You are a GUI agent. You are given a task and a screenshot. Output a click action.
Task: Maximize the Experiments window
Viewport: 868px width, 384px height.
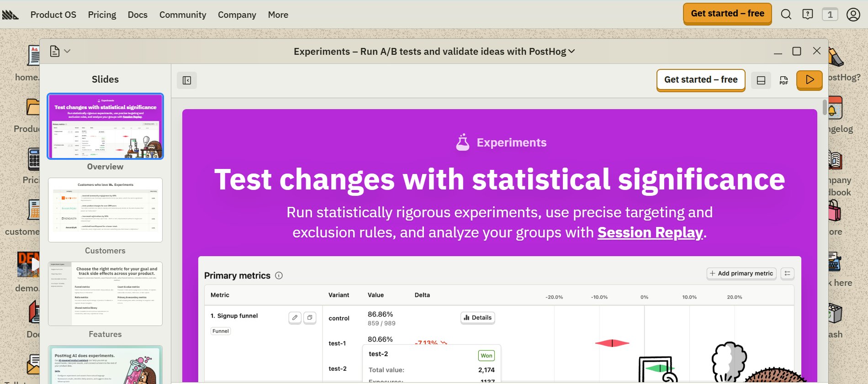point(796,51)
